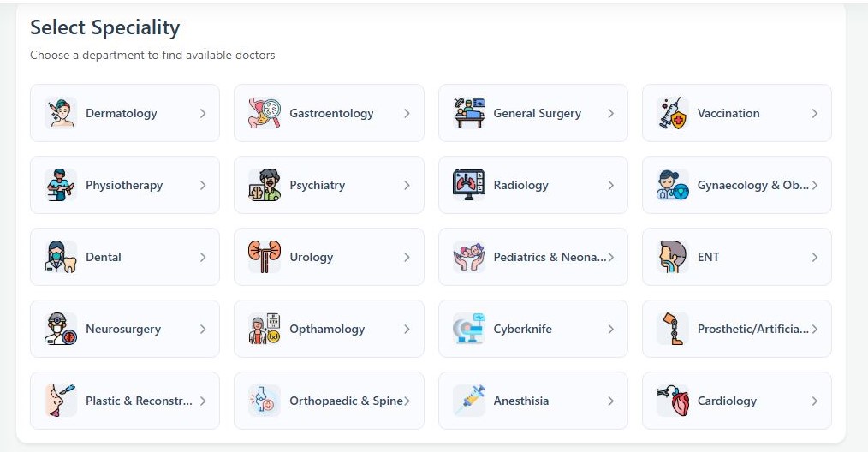This screenshot has height=452, width=868.
Task: Click the Urology kidneys icon
Action: [265, 257]
